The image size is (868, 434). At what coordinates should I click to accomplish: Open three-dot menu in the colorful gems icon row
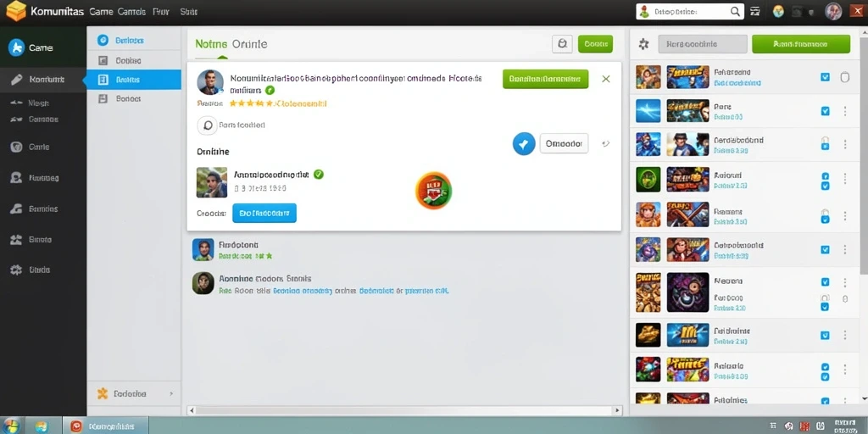click(845, 370)
